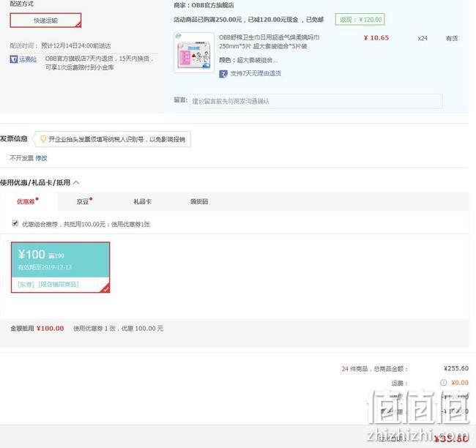Select the 快递运输 delivery option

pyautogui.click(x=45, y=20)
